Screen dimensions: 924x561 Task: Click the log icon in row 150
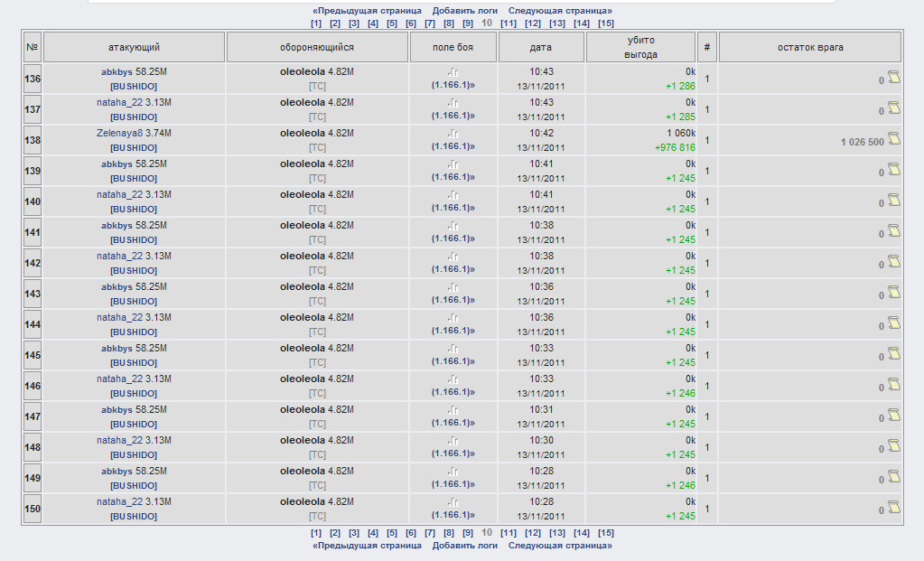pos(894,508)
